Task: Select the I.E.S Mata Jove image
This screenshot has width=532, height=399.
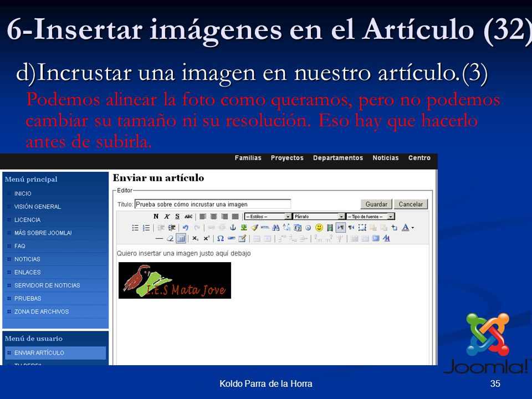Action: click(x=175, y=280)
